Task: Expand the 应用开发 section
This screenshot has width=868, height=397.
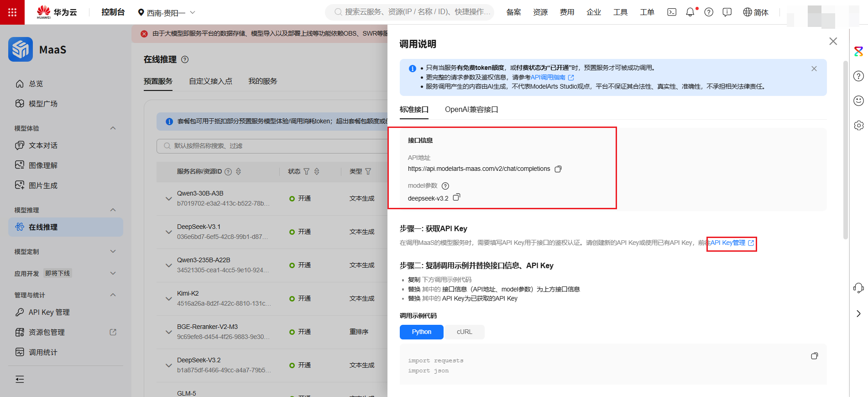Action: 113,273
